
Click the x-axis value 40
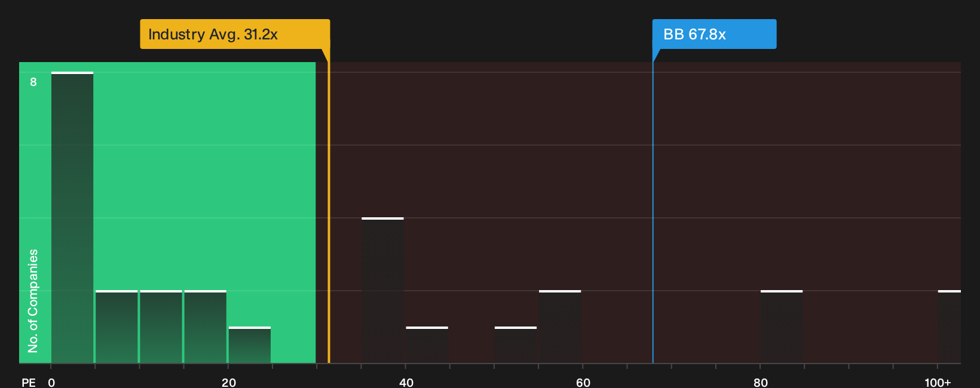(406, 383)
